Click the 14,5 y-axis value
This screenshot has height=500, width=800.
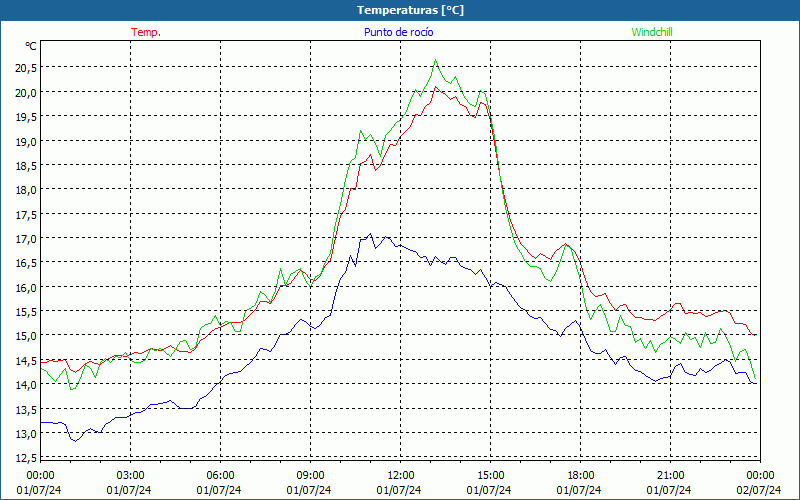click(24, 361)
